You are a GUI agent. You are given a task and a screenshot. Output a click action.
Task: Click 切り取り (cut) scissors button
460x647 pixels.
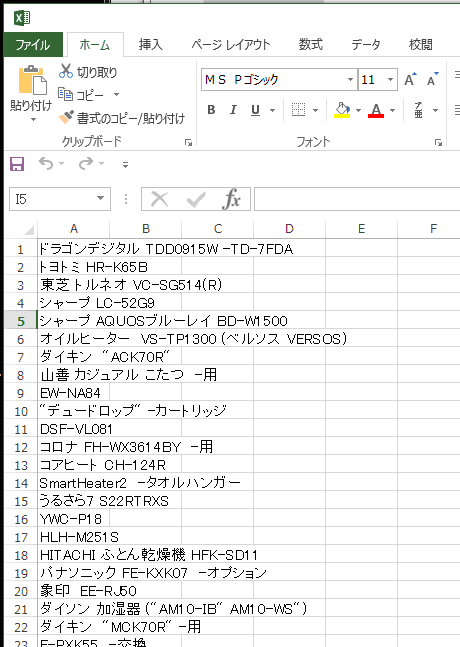coord(88,72)
